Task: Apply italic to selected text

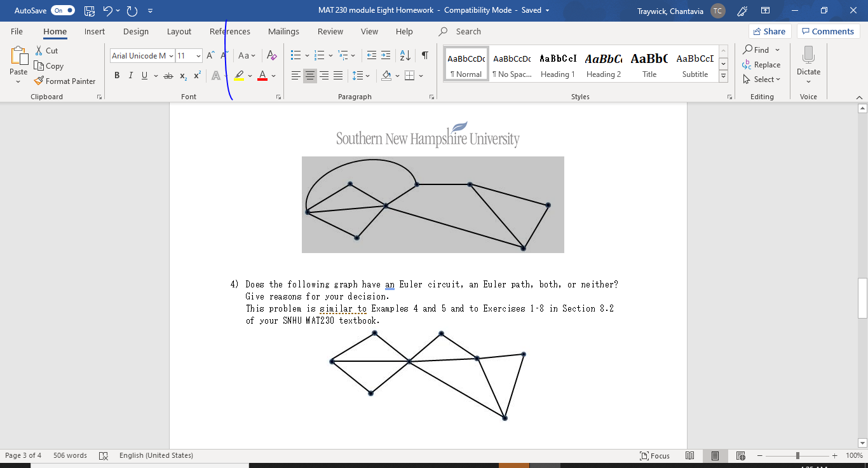Action: (x=130, y=75)
